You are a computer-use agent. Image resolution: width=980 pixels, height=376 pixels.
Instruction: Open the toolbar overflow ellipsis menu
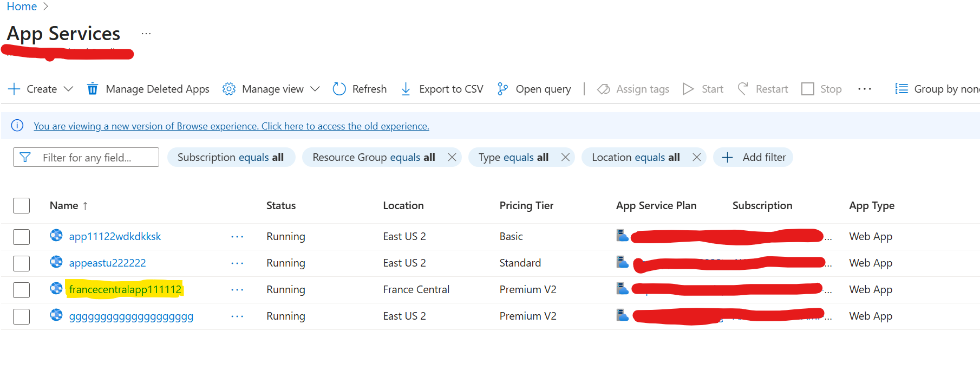(x=865, y=89)
